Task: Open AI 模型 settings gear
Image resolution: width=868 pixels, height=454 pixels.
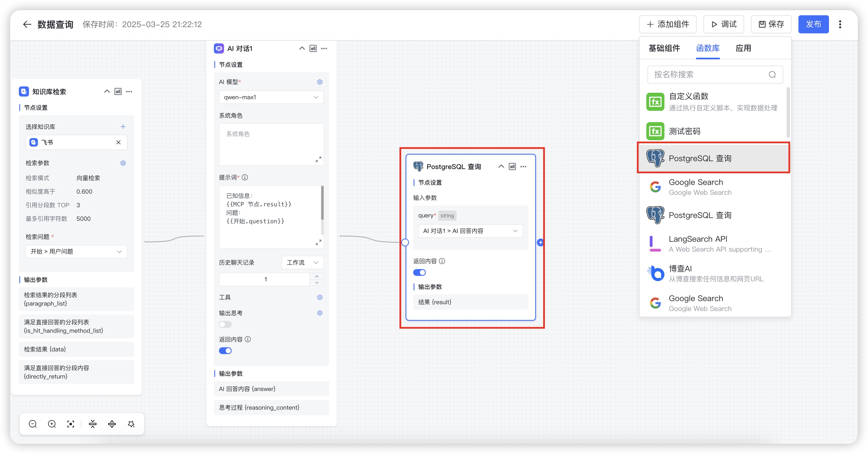Action: pyautogui.click(x=320, y=82)
